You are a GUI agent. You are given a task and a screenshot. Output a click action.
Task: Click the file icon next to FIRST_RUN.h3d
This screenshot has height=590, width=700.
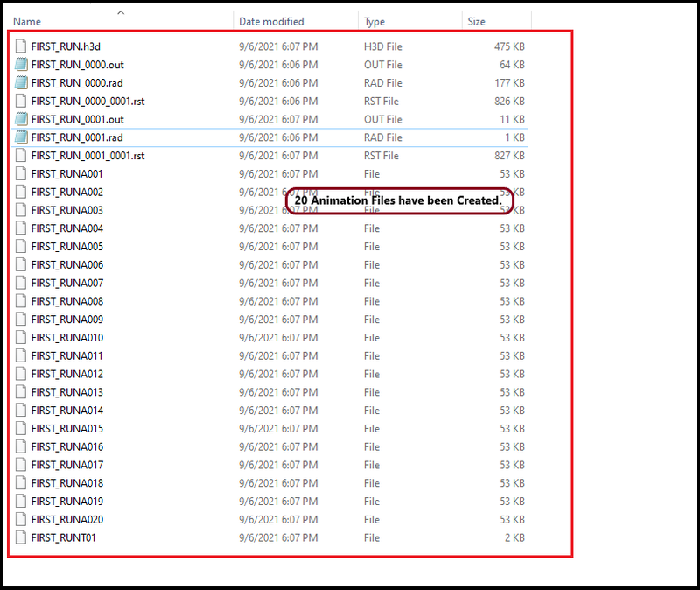coord(21,46)
